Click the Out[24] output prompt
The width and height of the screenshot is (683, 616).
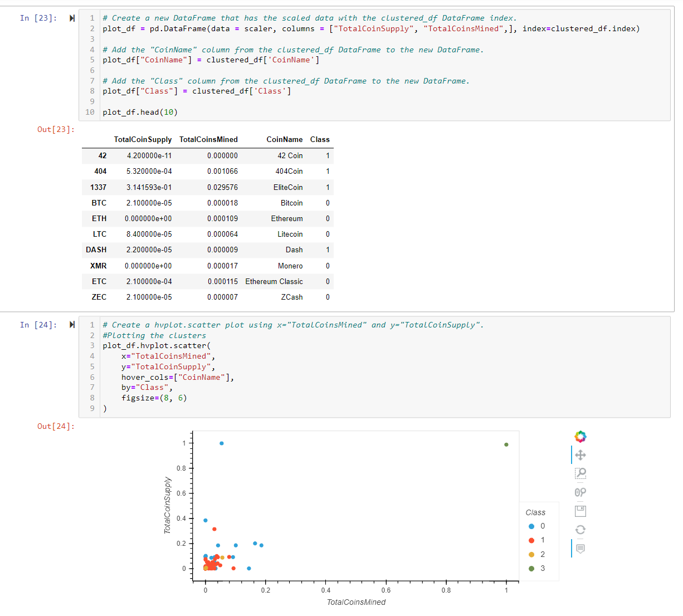coord(56,427)
